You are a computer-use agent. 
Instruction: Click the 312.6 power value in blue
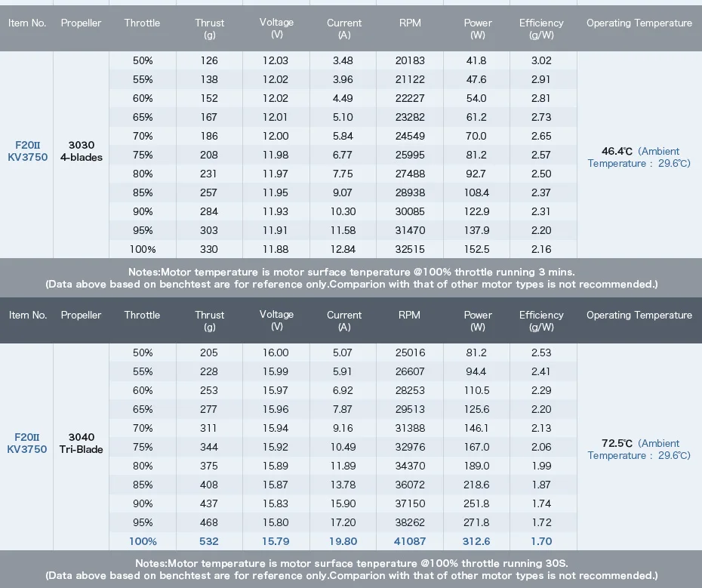(x=476, y=541)
